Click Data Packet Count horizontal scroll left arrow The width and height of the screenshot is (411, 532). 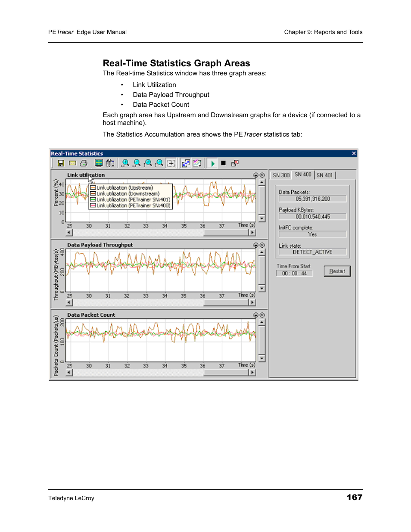pyautogui.click(x=69, y=372)
